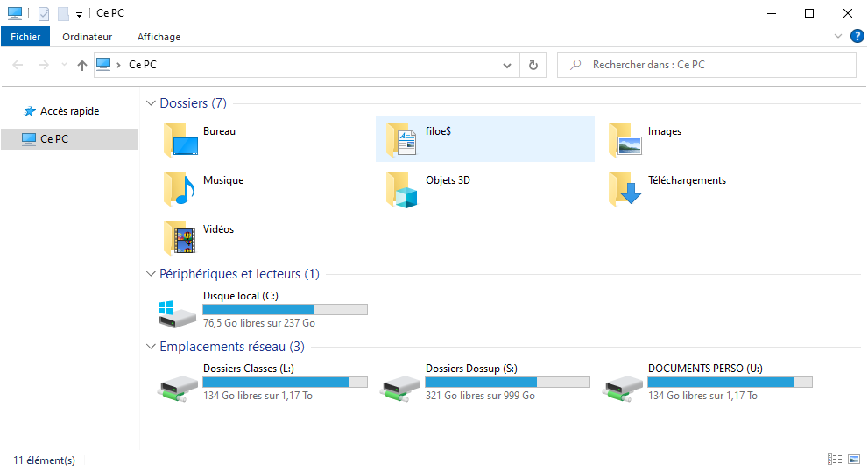Focus the Rechercher dans : Ce PC field
Viewport: 868px width, 471px height.
[x=707, y=65]
